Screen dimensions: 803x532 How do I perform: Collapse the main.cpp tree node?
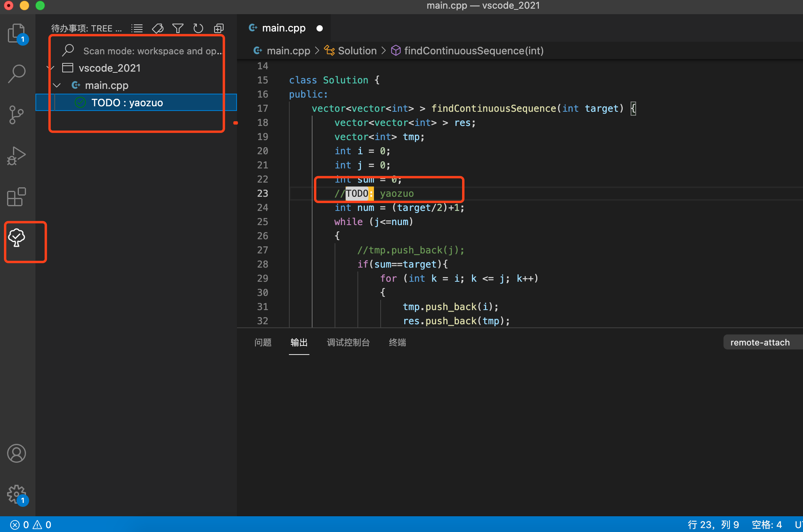tap(57, 85)
